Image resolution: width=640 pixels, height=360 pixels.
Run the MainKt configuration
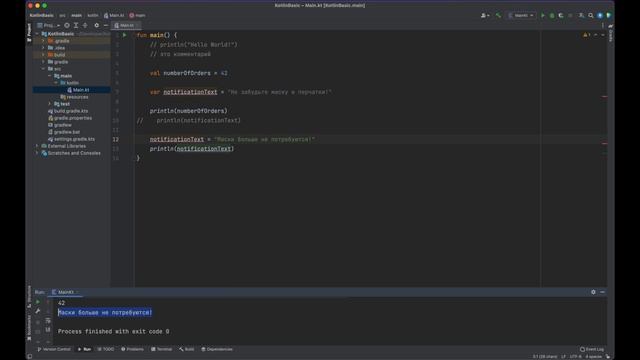click(x=543, y=16)
